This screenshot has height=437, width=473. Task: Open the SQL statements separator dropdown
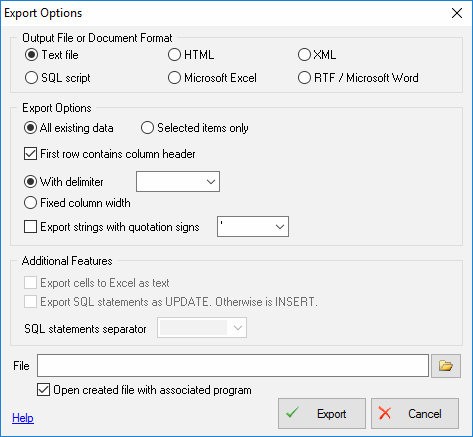click(x=202, y=328)
